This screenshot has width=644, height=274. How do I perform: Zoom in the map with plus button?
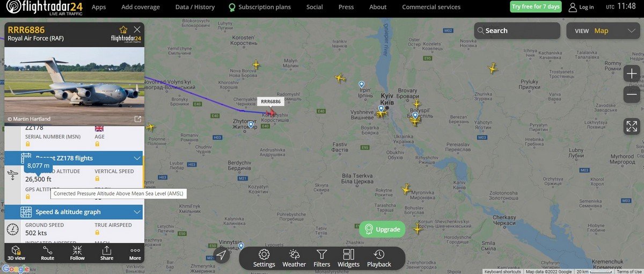point(632,74)
